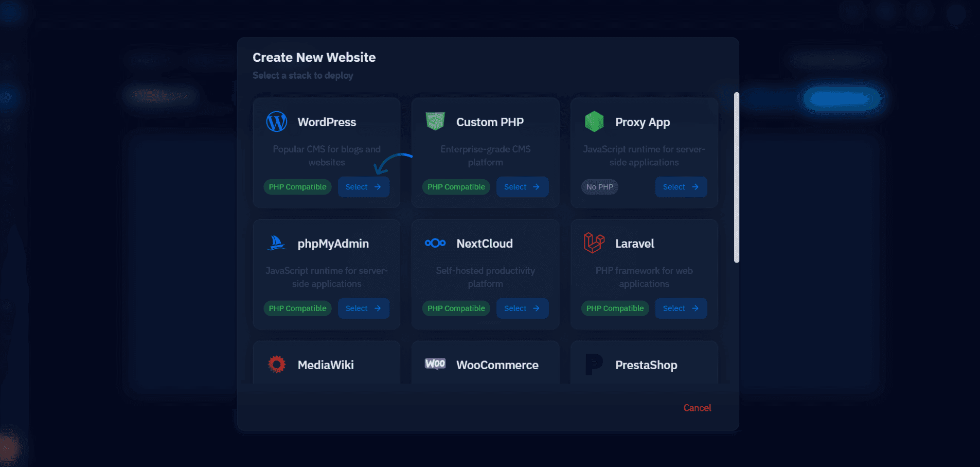This screenshot has width=980, height=467.
Task: Click 'Select a stack to deploy' subtitle
Action: 302,75
